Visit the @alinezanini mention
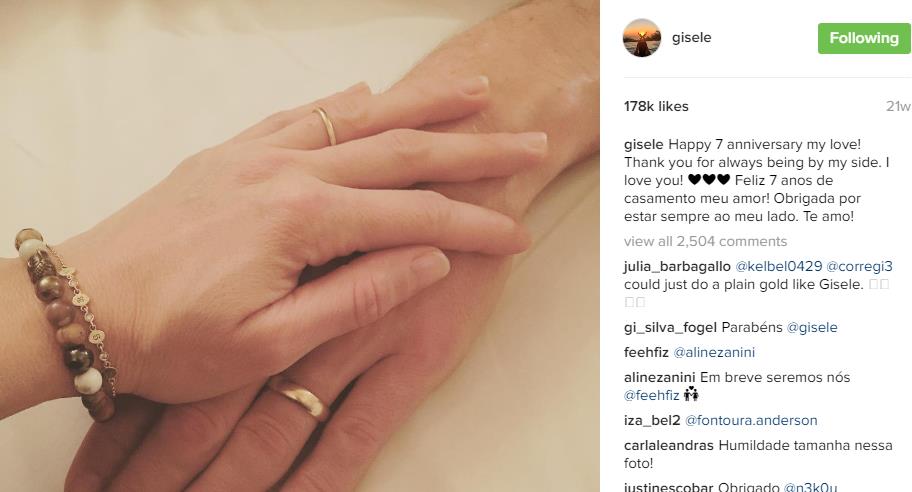This screenshot has width=912, height=492. click(x=714, y=352)
